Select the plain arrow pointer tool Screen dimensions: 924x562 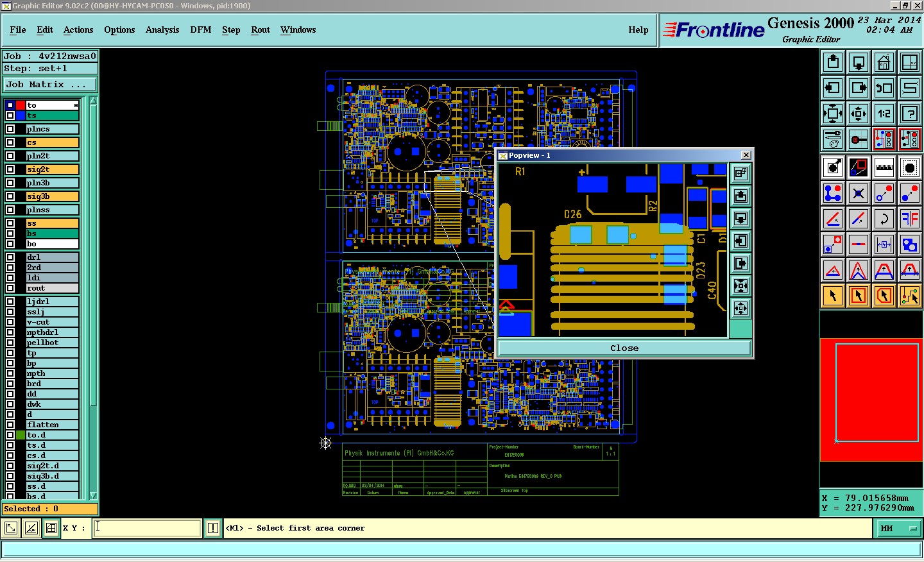coord(833,296)
